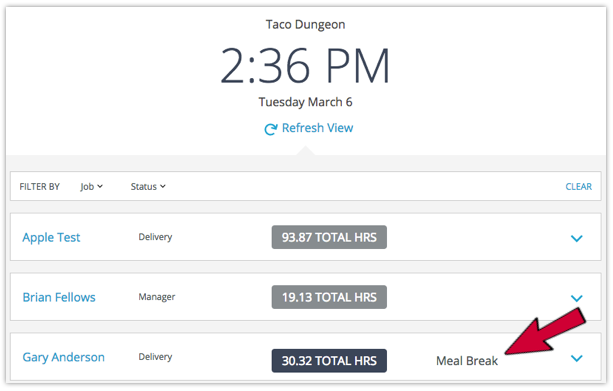Click the 2:36 PM clock display
Image resolution: width=613 pixels, height=391 pixels.
[305, 66]
